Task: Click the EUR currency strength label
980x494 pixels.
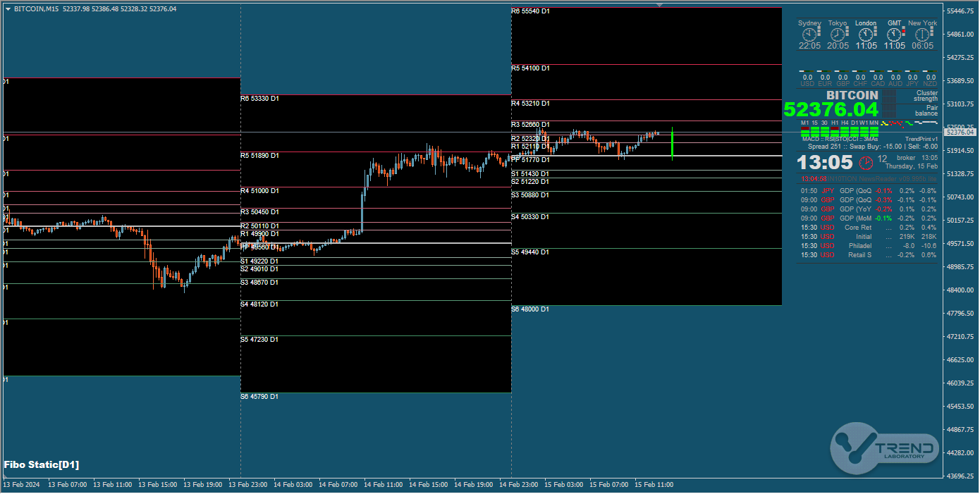Action: (x=825, y=84)
